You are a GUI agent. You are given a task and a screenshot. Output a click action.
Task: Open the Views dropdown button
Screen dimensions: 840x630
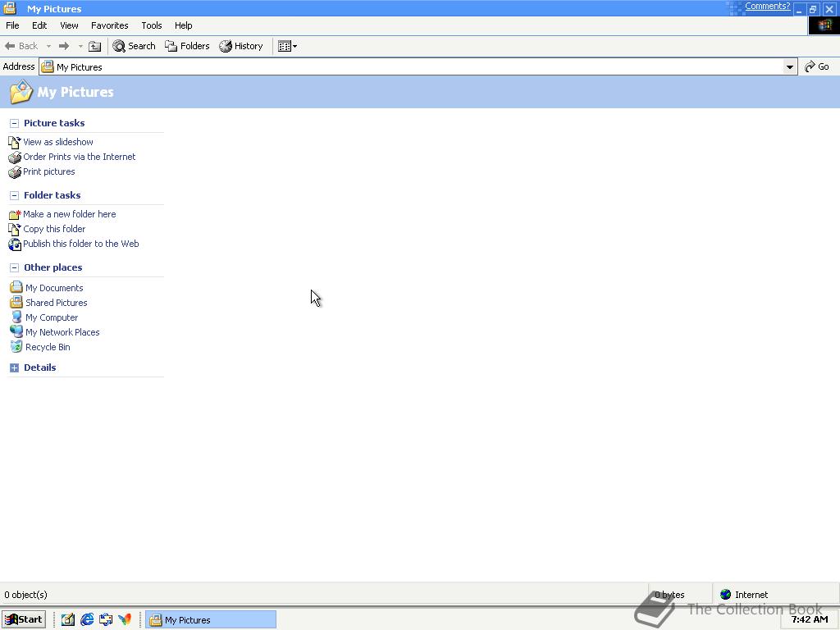(x=287, y=46)
